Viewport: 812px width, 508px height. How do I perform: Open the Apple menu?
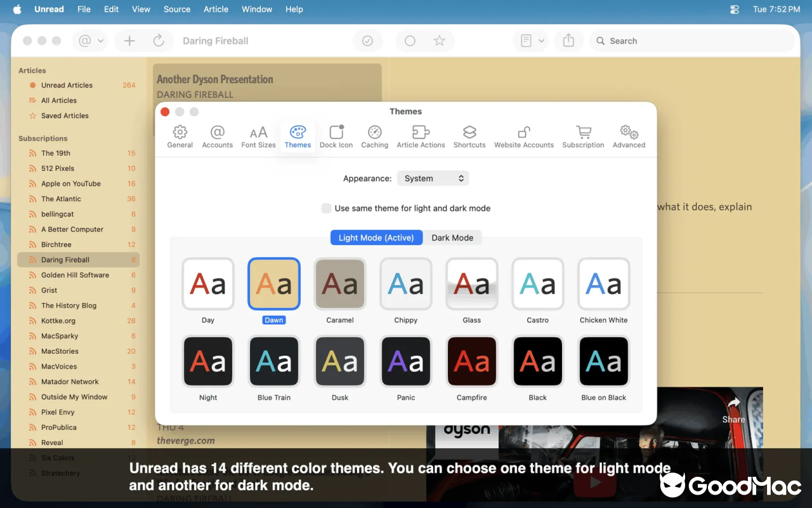click(x=17, y=9)
